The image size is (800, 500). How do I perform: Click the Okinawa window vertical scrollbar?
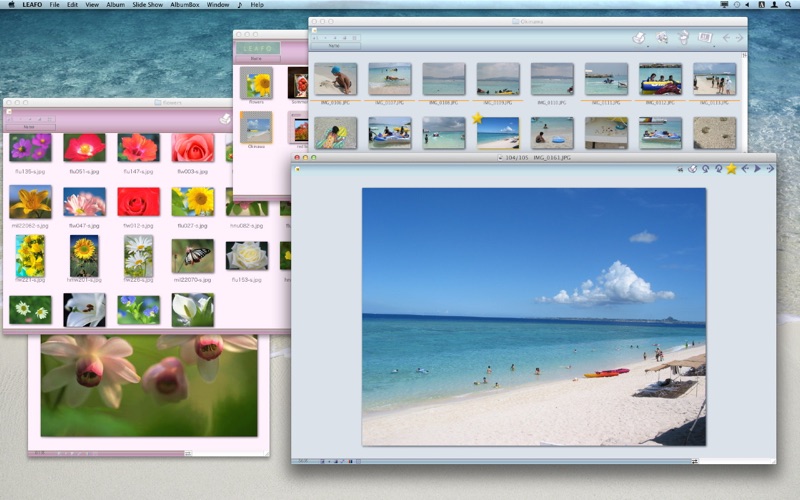[x=744, y=102]
